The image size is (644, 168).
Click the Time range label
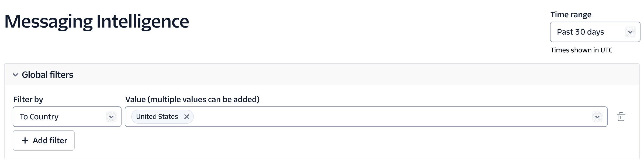[571, 15]
